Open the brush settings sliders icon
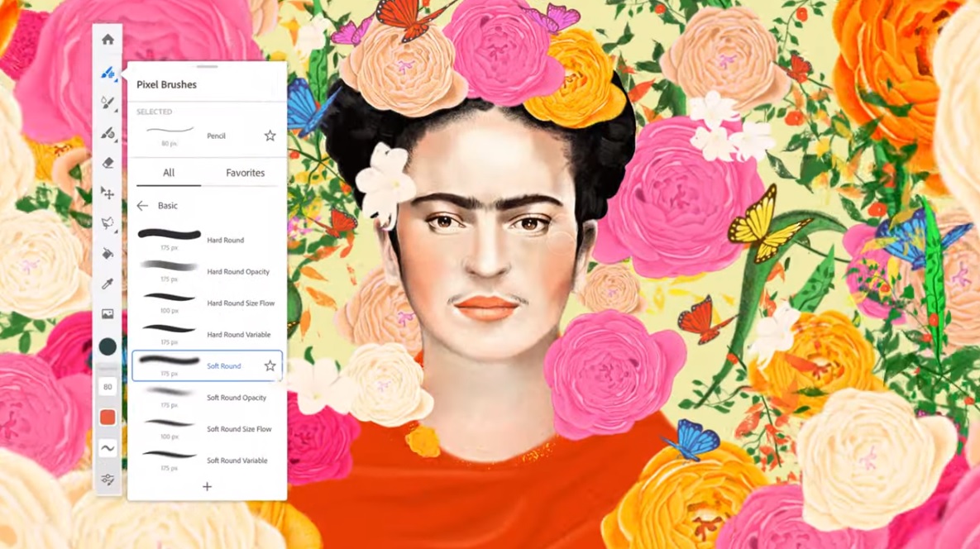This screenshot has width=980, height=549. pos(108,480)
